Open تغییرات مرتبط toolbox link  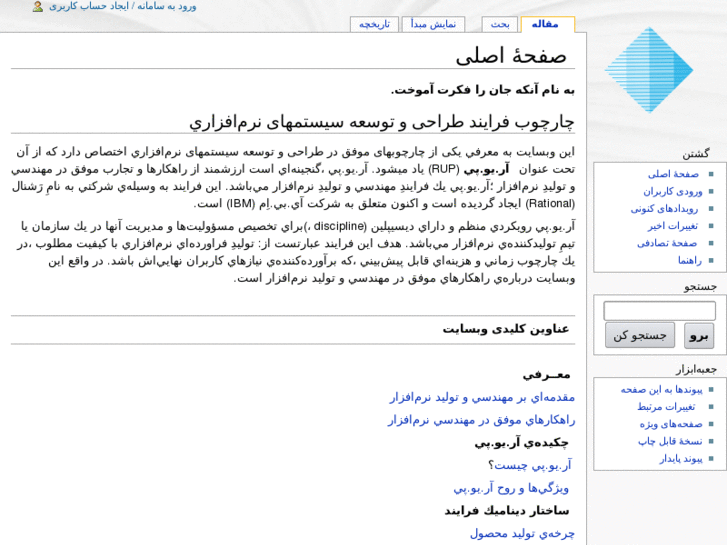pos(666,407)
